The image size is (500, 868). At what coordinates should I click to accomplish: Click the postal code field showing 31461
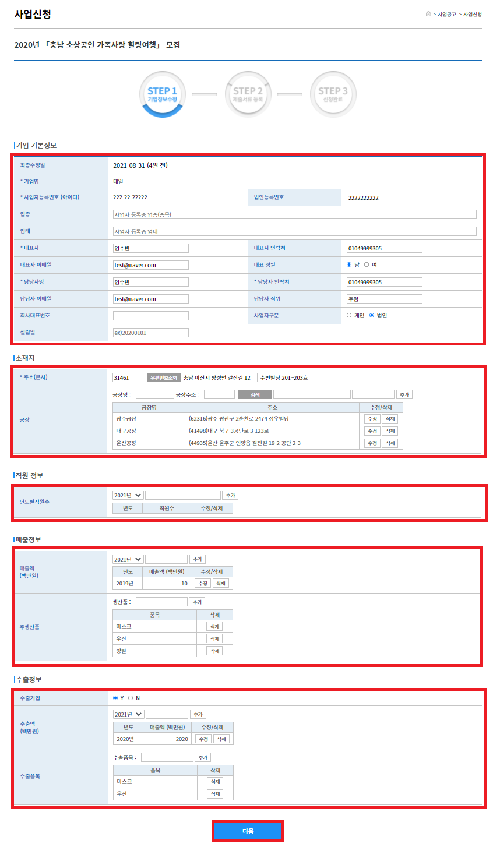point(128,377)
